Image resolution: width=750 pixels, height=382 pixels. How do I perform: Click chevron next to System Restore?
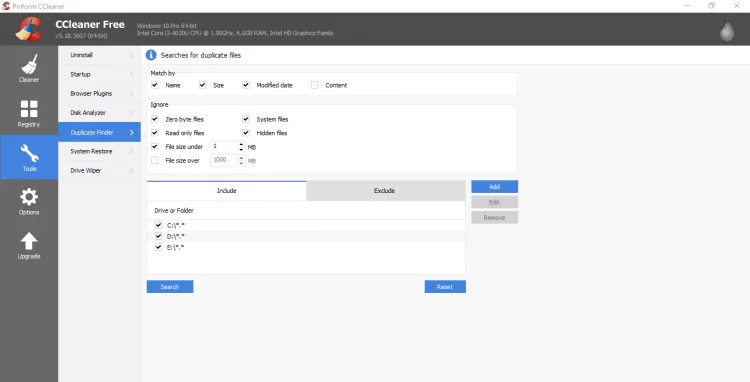point(131,151)
